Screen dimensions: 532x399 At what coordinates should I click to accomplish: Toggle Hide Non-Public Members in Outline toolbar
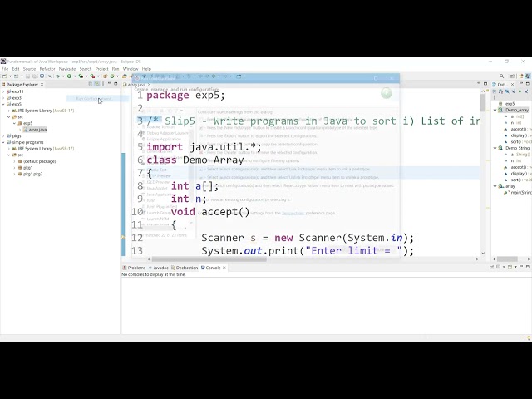(x=520, y=91)
